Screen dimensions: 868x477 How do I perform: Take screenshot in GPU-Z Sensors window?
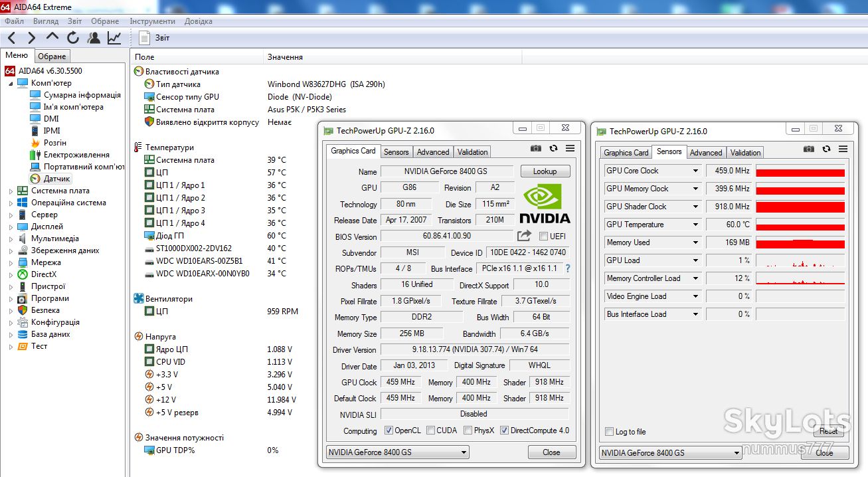(809, 149)
